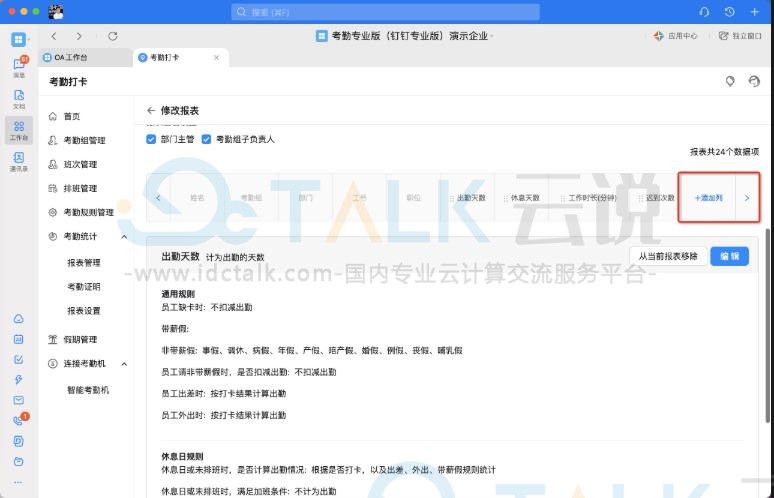The height and width of the screenshot is (498, 774).
Task: Open the mail envelope icon in sidebar
Action: click(x=18, y=400)
